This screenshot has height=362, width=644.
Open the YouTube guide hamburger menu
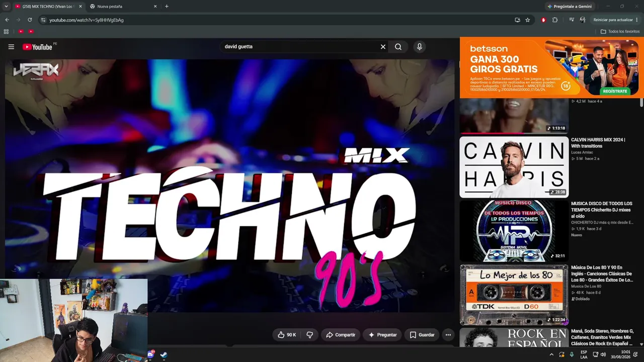tap(11, 47)
